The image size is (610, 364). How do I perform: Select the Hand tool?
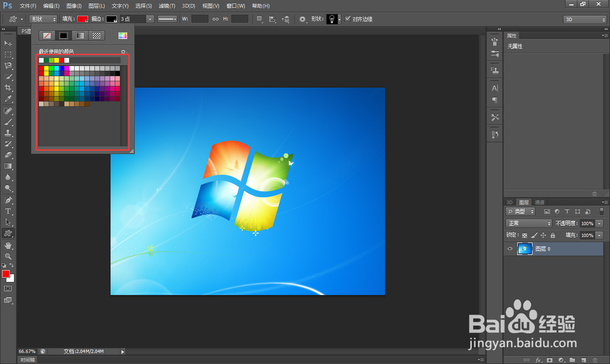(8, 245)
